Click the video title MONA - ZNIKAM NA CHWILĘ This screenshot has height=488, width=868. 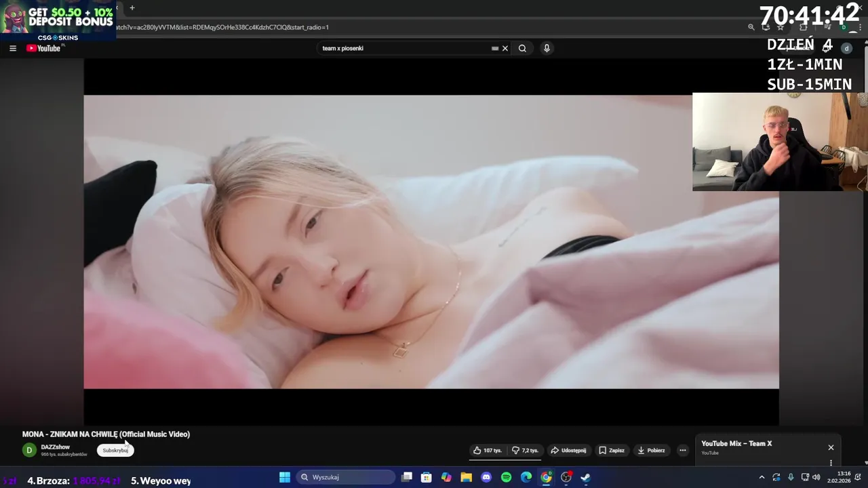point(106,434)
